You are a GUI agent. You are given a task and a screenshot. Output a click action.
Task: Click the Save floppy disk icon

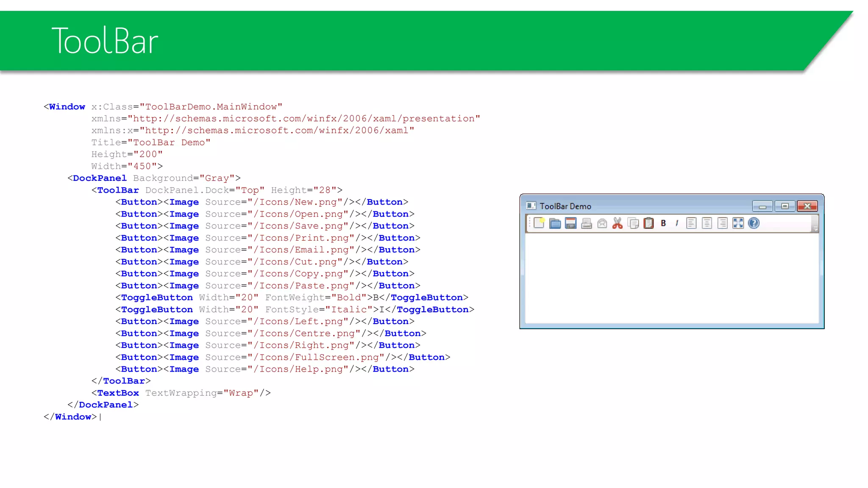click(570, 223)
